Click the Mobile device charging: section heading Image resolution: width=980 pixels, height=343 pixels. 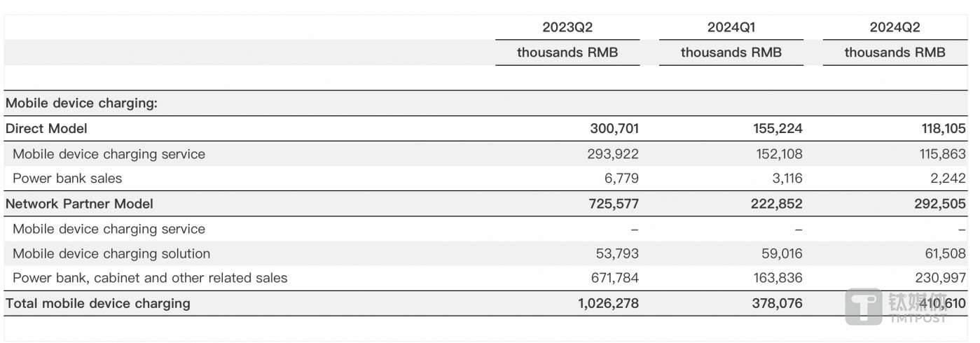pos(81,104)
